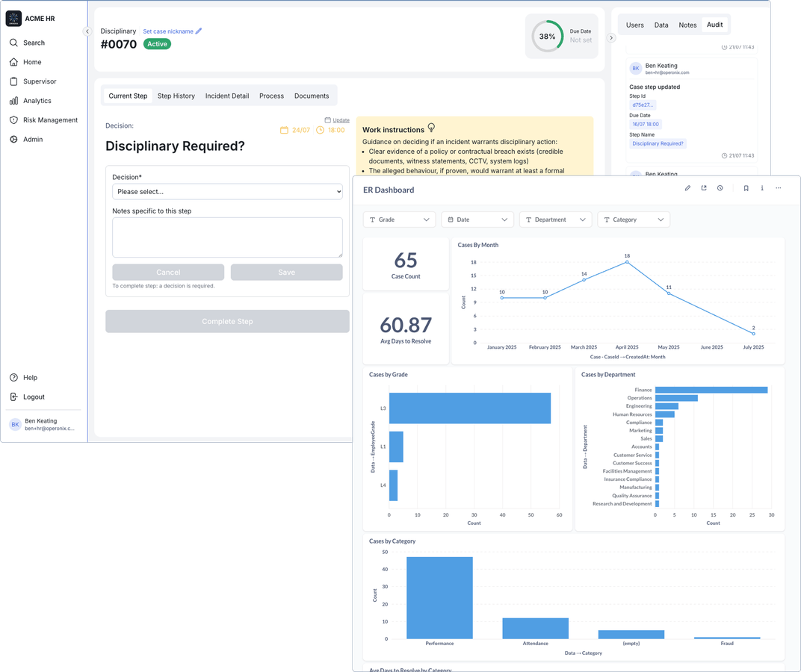Open the three-dot more menu on dashboard
801x672 pixels.
779,188
